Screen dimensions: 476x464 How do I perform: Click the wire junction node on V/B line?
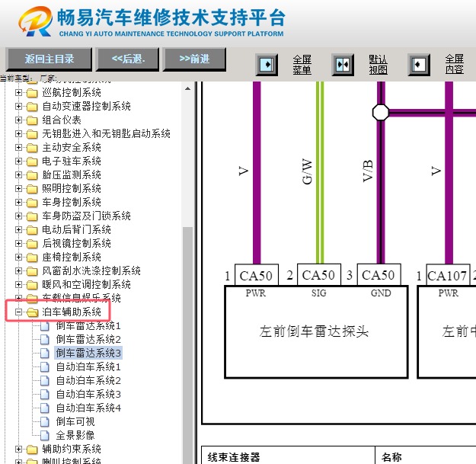(x=380, y=112)
